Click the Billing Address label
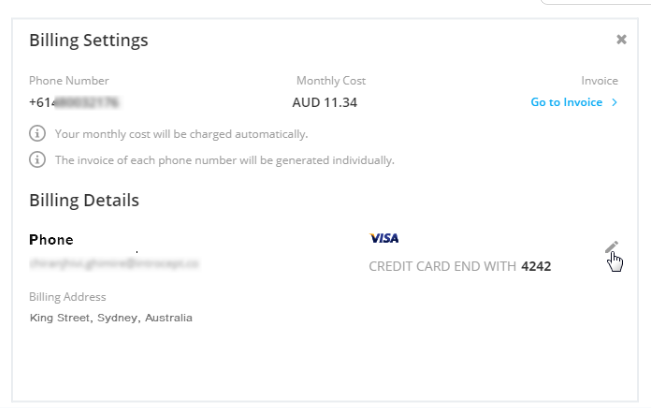This screenshot has width=651, height=408. click(x=68, y=297)
